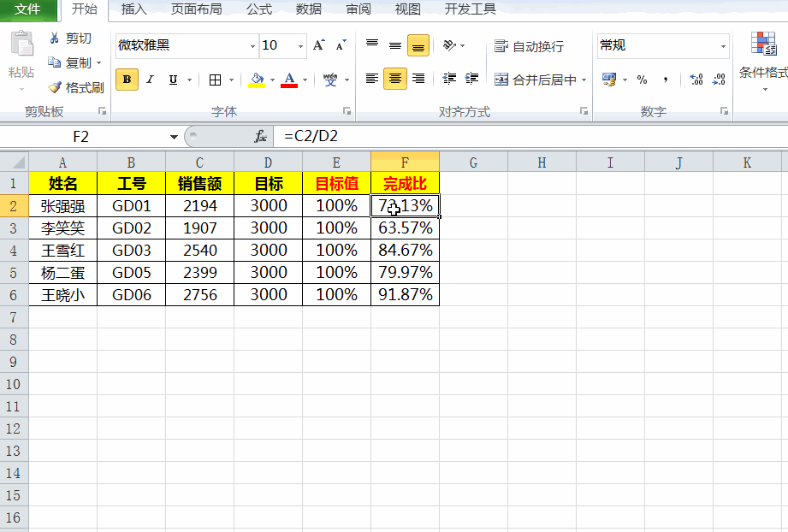Screen dimensions: 788x532
Task: Toggle Italic formatting
Action: pyautogui.click(x=150, y=80)
